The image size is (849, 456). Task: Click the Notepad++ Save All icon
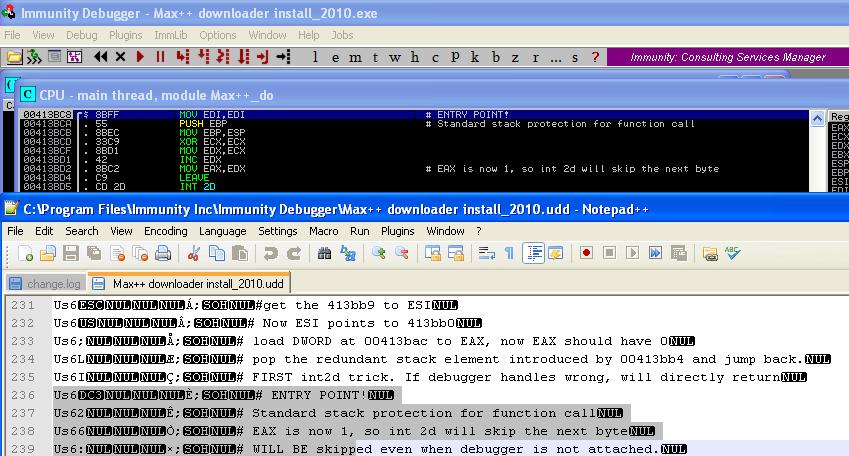[94, 253]
